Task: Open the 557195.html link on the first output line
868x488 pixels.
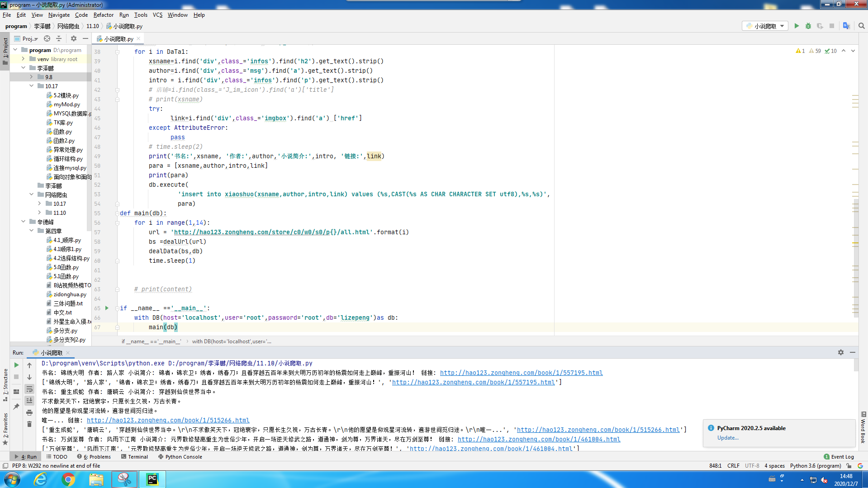Action: point(521,373)
